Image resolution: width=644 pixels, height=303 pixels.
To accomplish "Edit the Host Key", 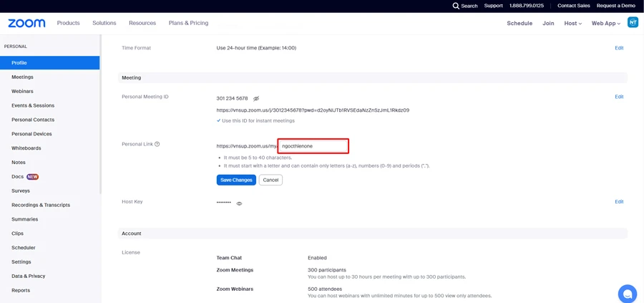I will click(x=619, y=202).
